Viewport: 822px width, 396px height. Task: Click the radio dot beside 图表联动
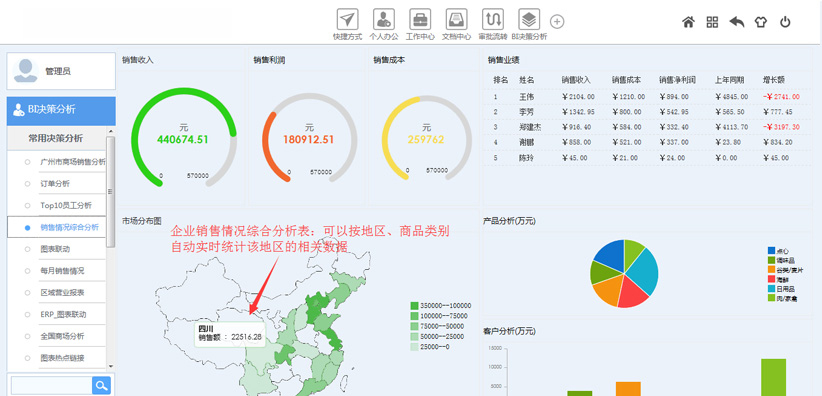pyautogui.click(x=27, y=249)
